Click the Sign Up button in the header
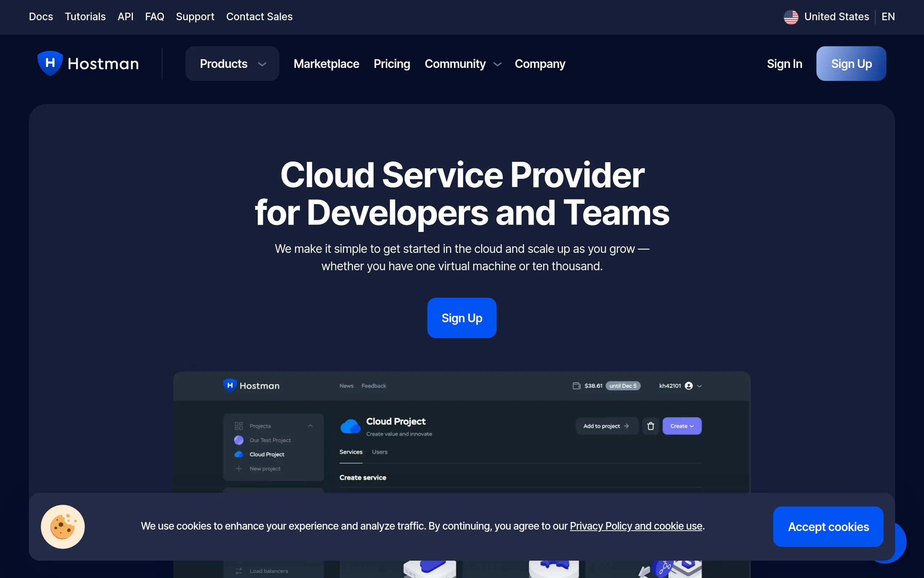 tap(851, 64)
